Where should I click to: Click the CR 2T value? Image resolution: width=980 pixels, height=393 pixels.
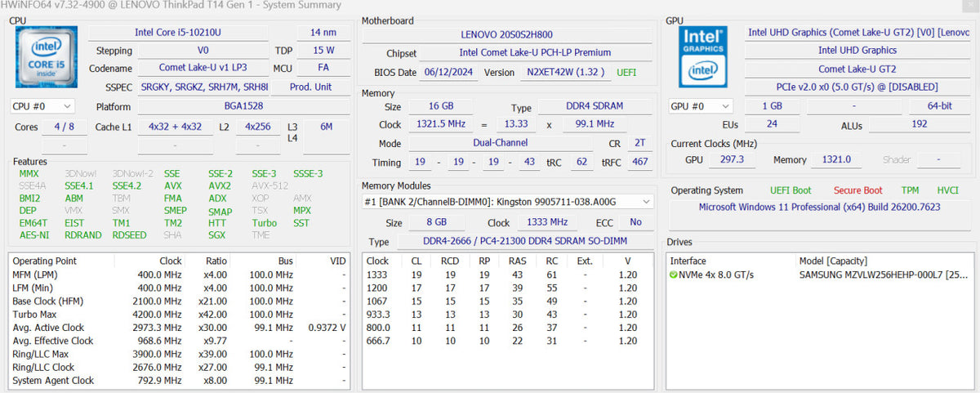click(x=640, y=143)
